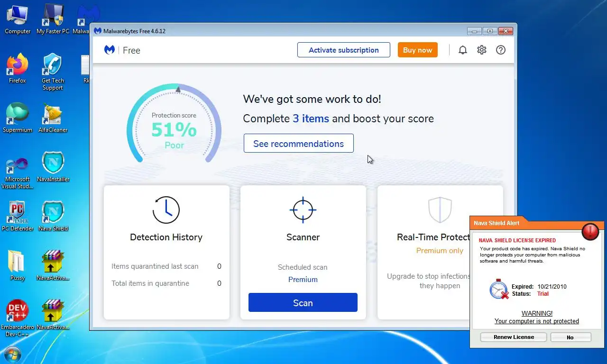This screenshot has width=607, height=364.
Task: Click the 'Status: Trial' text in the alert
Action: [x=530, y=294]
